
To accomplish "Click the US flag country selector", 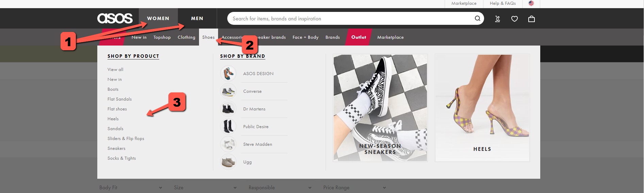I will (x=531, y=3).
